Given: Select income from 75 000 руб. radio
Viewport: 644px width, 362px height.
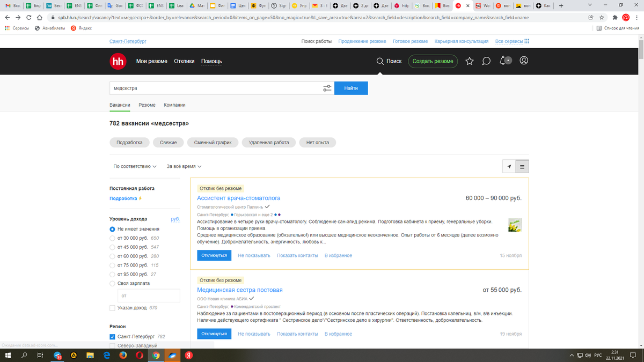Looking at the screenshot, I should click(x=112, y=265).
